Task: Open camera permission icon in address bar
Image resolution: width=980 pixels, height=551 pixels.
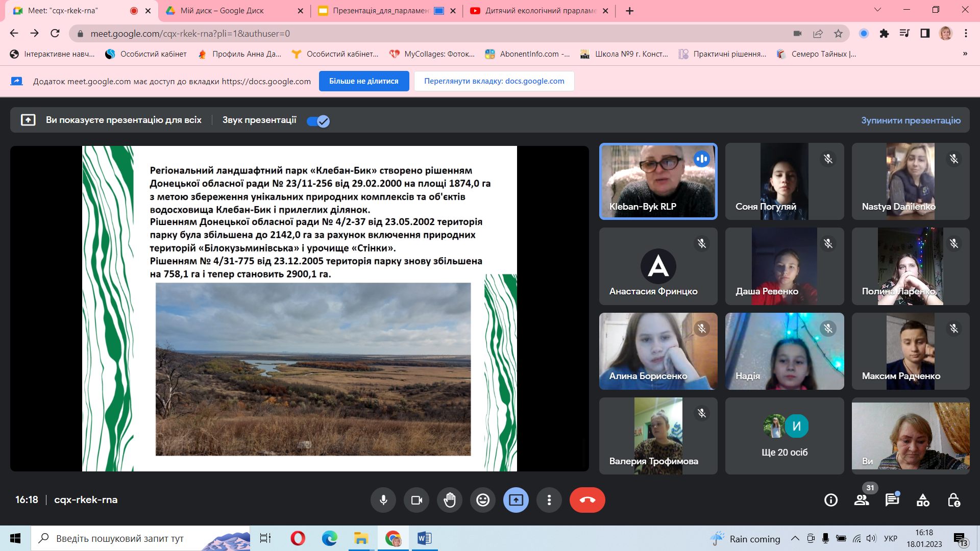Action: [797, 33]
